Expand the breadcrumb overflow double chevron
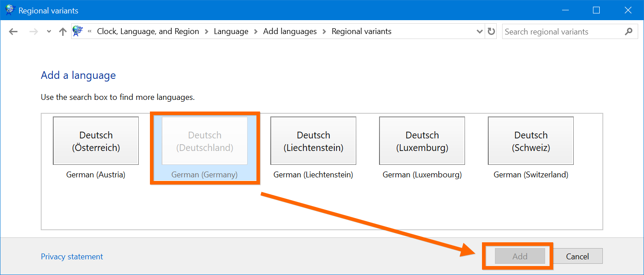The width and height of the screenshot is (644, 275). click(90, 32)
